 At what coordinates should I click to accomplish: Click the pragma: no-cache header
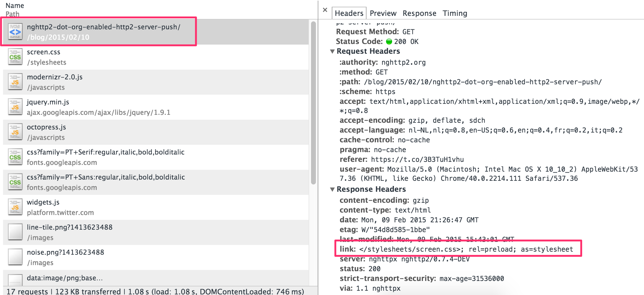coord(373,150)
